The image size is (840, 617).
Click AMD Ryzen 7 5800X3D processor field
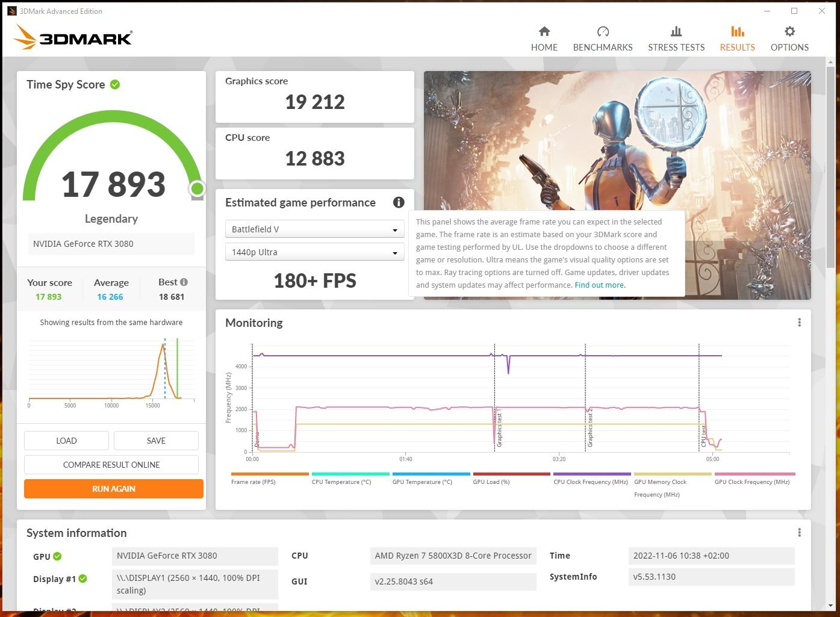tap(453, 556)
